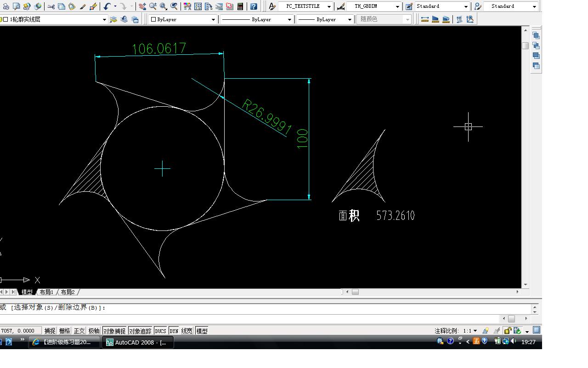Toggle 栅格 grid display in status bar
The image size is (588, 368).
click(x=65, y=331)
